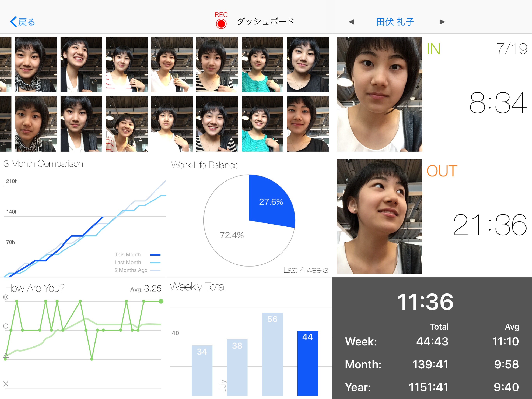This screenshot has height=399, width=532.
Task: Select the 7/19 date
Action: (512, 49)
